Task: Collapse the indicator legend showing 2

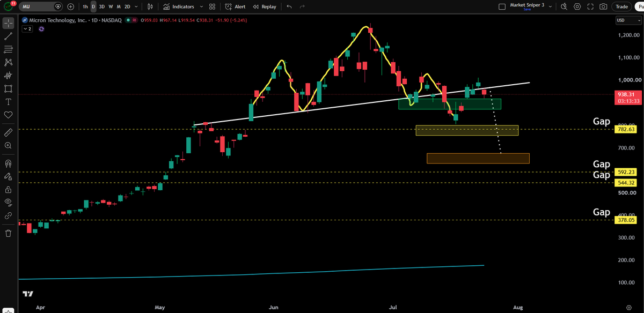Action: click(x=27, y=29)
